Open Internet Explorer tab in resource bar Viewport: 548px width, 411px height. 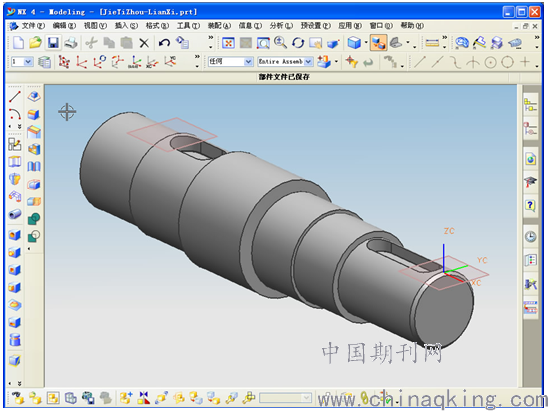click(530, 159)
